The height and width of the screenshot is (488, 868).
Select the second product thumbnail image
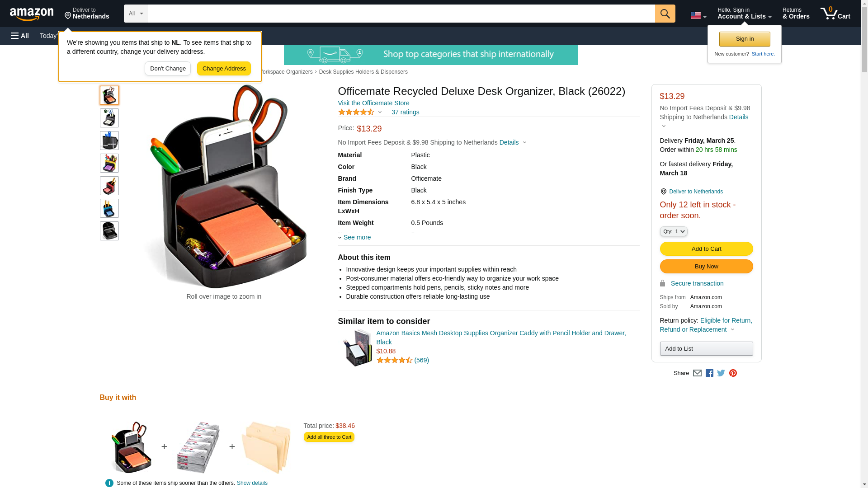click(x=109, y=118)
